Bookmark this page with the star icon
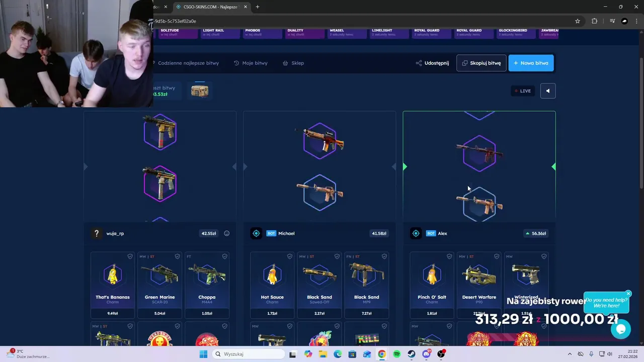 pyautogui.click(x=578, y=21)
